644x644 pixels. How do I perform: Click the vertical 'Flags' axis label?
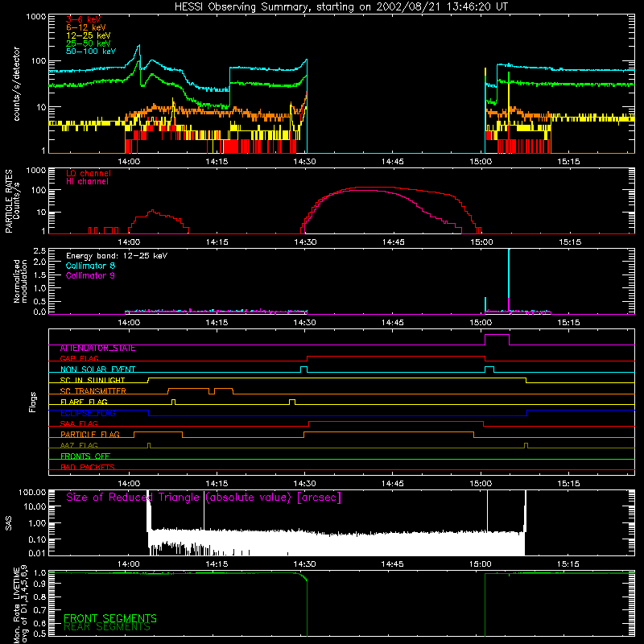[33, 402]
